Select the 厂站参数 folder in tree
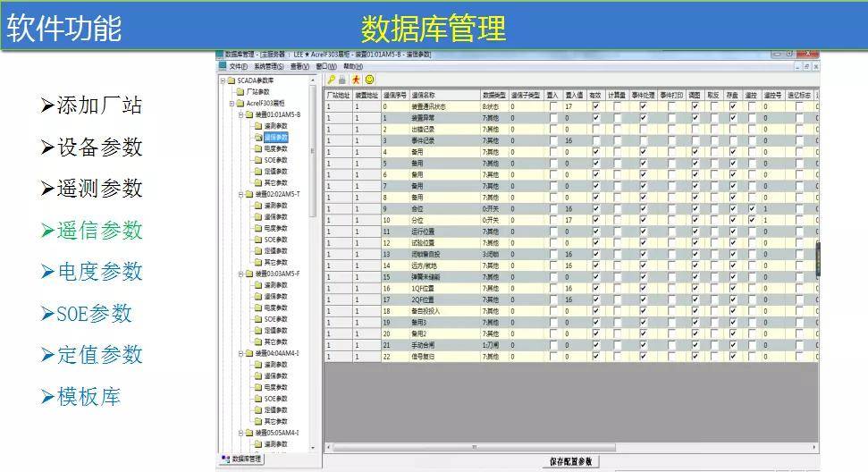Viewport: 868px width, 472px height. [257, 91]
